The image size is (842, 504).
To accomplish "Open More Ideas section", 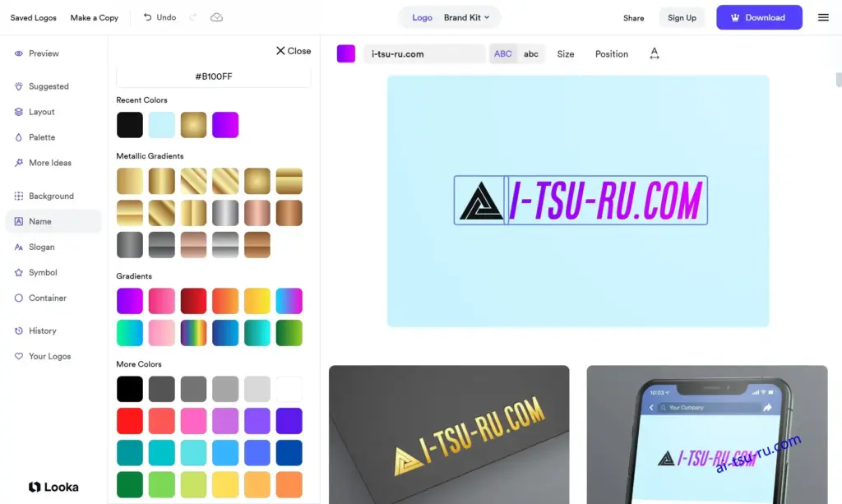I will click(43, 163).
